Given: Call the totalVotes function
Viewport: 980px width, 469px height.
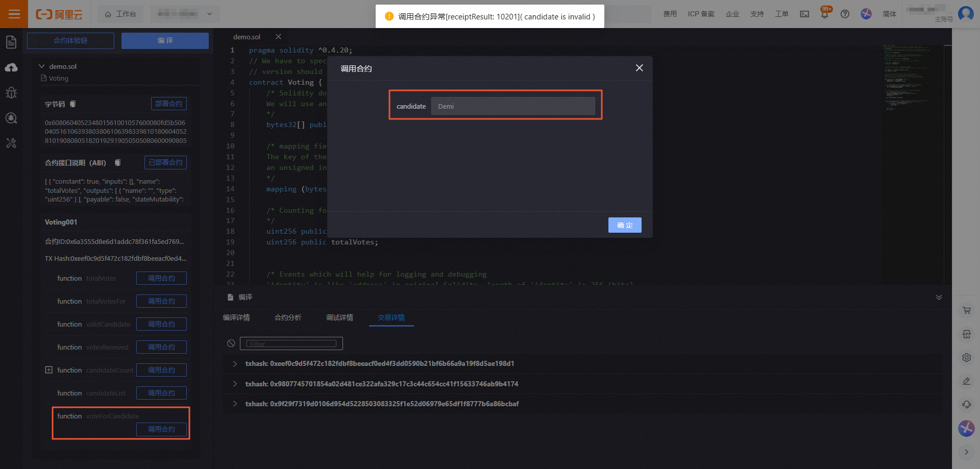Looking at the screenshot, I should pos(161,278).
